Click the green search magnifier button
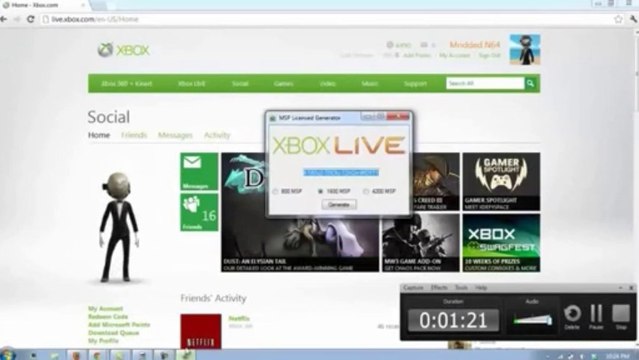Screen dimensions: 639x360 pos(530,83)
